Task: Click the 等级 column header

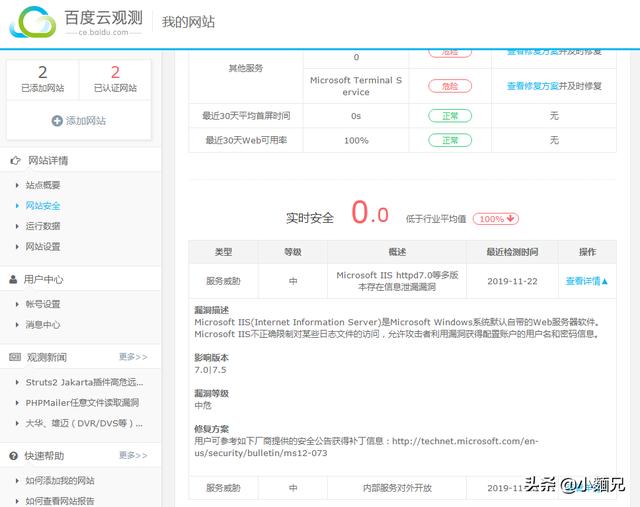Action: coord(293,252)
